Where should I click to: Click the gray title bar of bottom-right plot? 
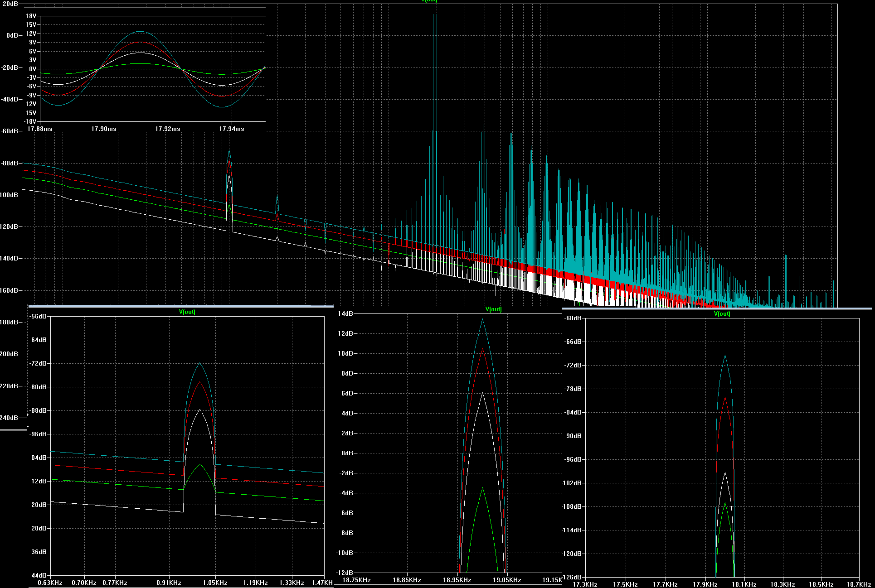pyautogui.click(x=716, y=308)
